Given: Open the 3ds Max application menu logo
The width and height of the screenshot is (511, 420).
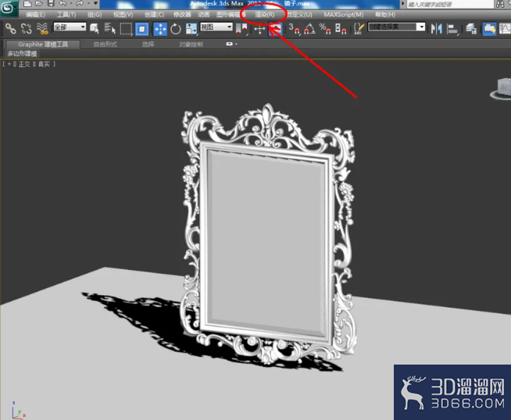Looking at the screenshot, I should tap(8, 8).
